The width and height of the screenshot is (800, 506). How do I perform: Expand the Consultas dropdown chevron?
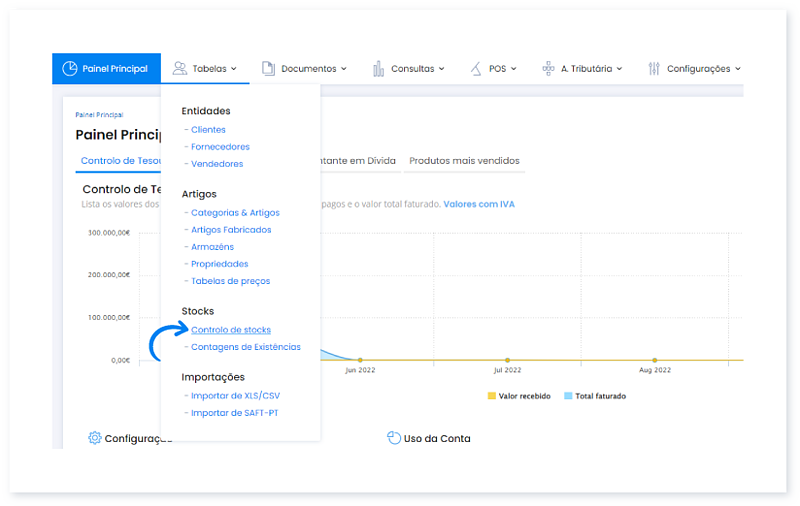(x=442, y=69)
